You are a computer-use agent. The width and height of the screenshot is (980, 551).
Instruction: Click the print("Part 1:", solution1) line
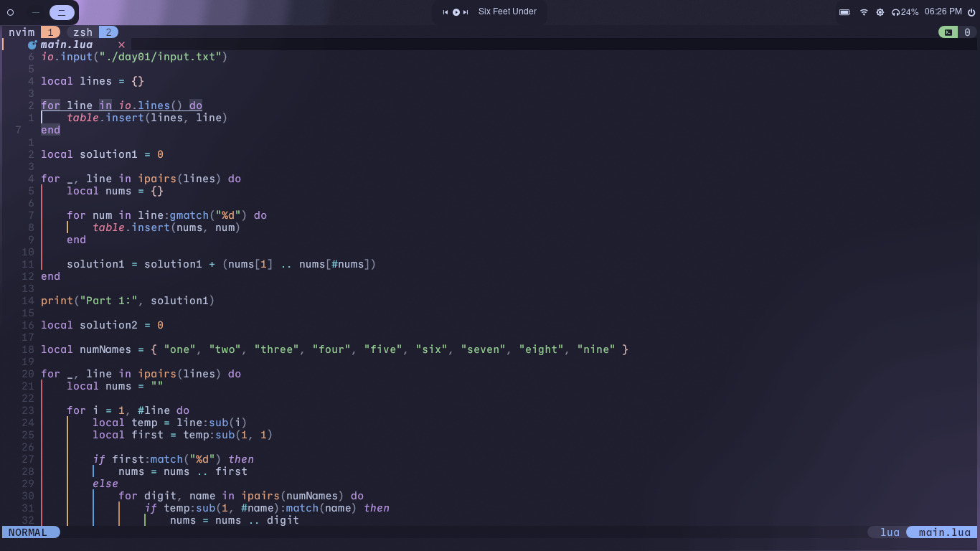coord(128,301)
